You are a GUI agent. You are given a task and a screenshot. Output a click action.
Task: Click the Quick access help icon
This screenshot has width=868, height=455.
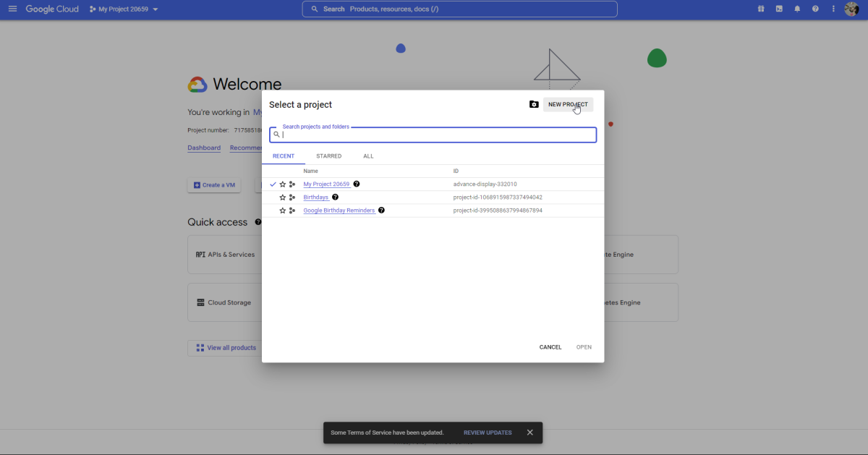click(258, 222)
